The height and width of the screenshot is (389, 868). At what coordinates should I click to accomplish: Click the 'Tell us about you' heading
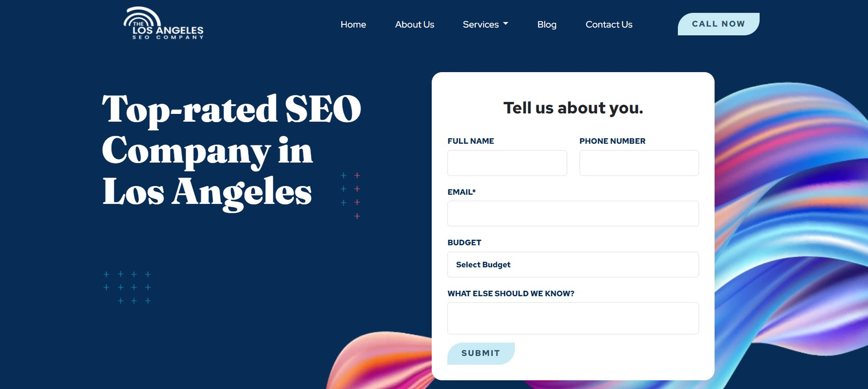click(x=573, y=107)
